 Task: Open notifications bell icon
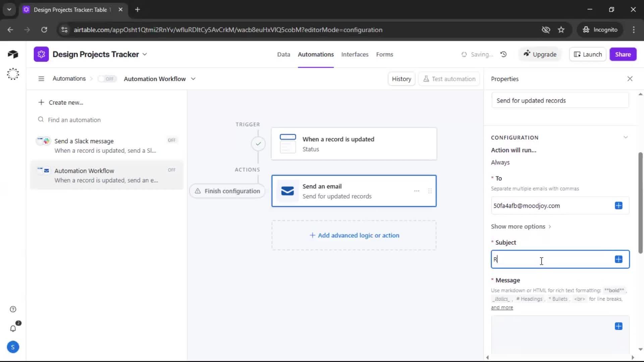coord(13,328)
